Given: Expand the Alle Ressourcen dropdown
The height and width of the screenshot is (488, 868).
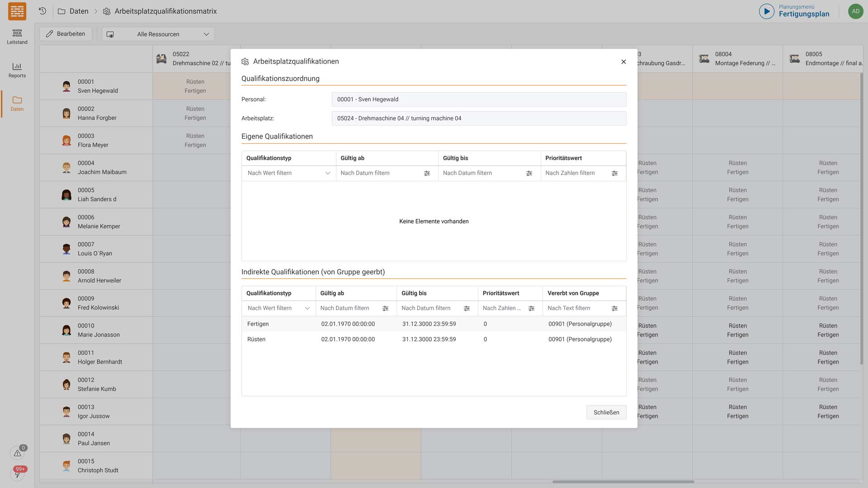Looking at the screenshot, I should 158,34.
